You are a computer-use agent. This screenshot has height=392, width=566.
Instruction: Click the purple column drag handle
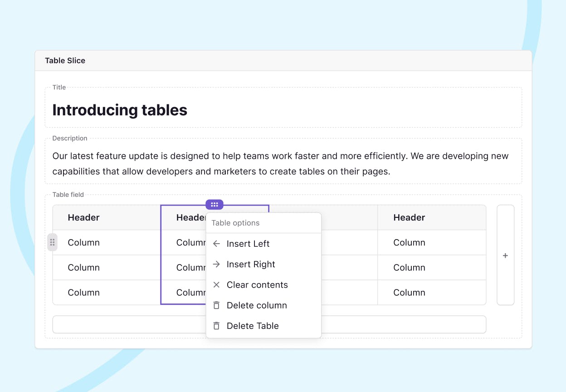click(x=215, y=205)
